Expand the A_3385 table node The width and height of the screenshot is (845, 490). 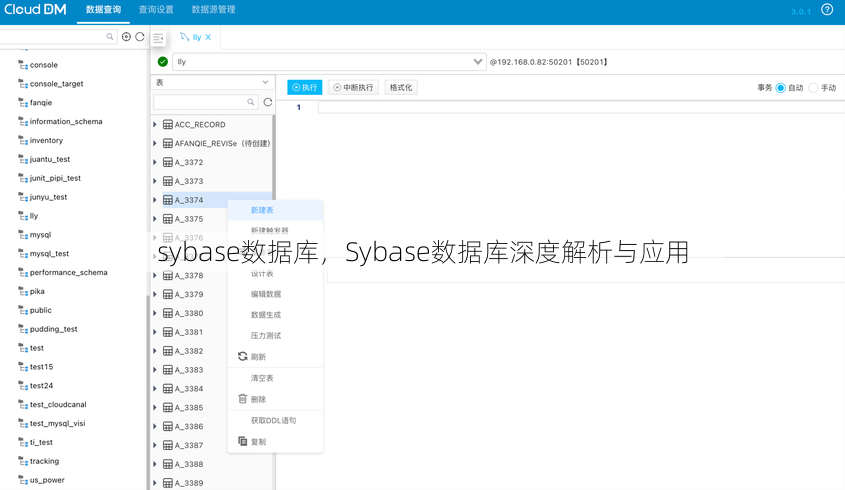[155, 408]
